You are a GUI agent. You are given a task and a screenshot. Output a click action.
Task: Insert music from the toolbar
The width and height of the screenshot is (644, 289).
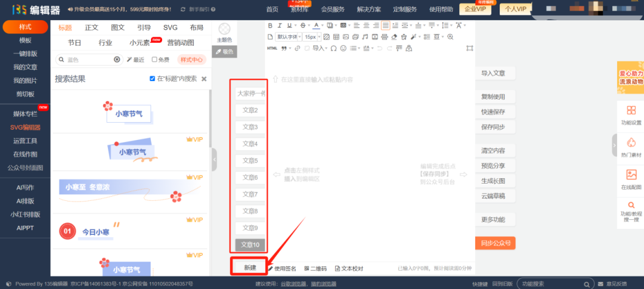click(365, 37)
